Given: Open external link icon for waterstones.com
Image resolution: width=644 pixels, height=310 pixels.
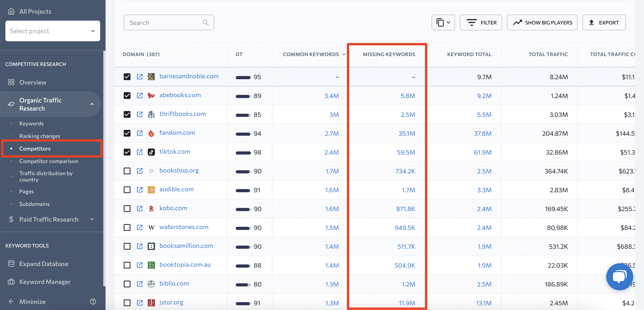Looking at the screenshot, I should coord(139,227).
